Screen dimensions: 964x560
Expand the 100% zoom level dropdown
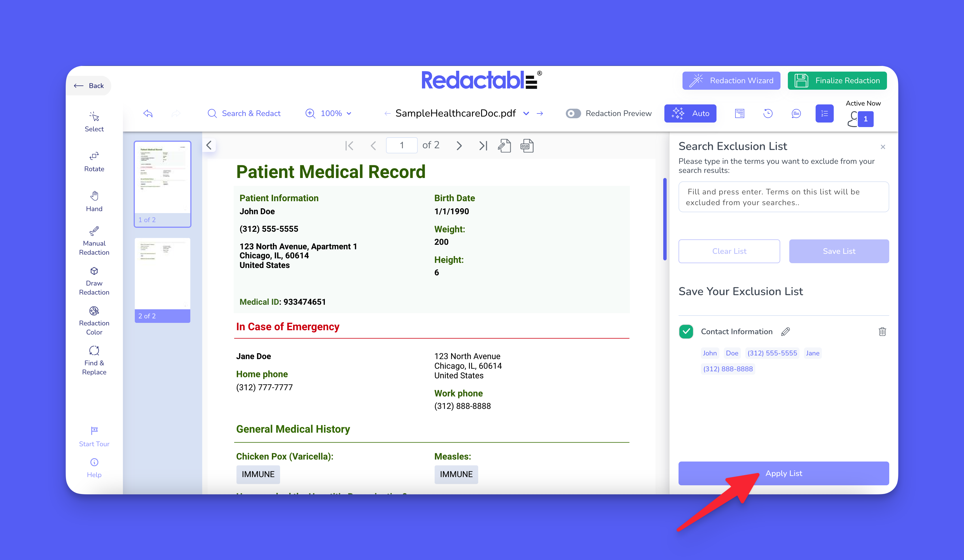[331, 113]
